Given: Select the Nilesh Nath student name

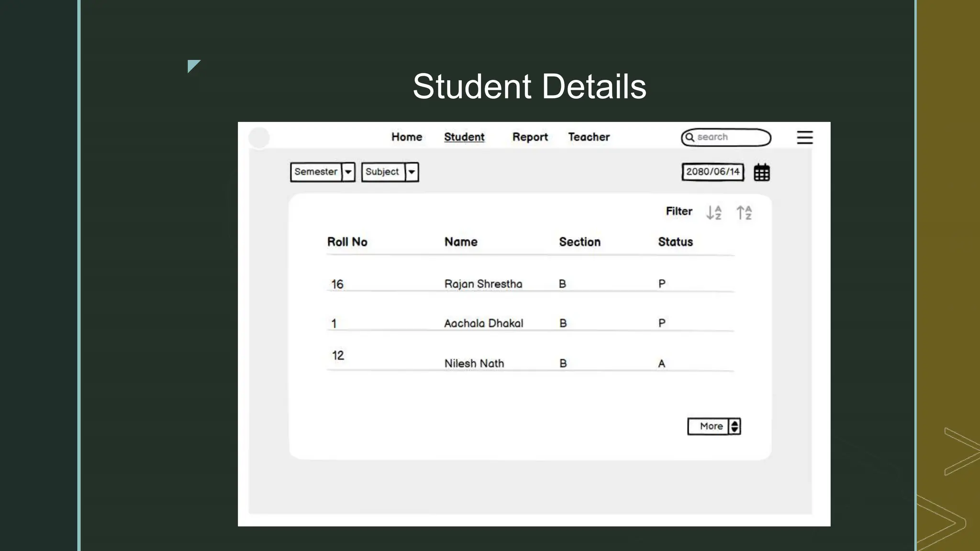Looking at the screenshot, I should coord(474,364).
